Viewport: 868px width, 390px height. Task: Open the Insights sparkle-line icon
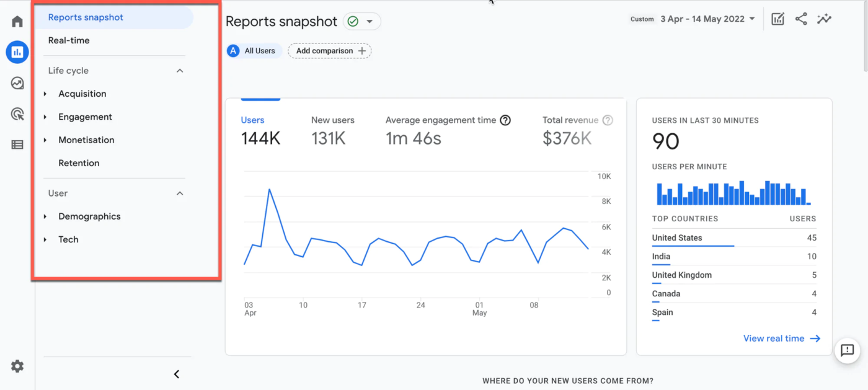tap(824, 19)
